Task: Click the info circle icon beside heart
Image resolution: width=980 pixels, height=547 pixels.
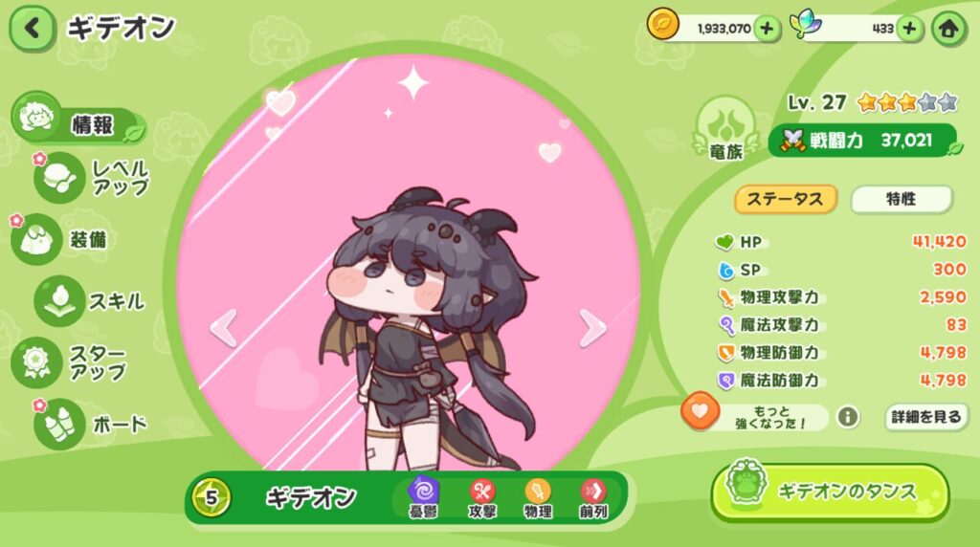Action: [848, 417]
